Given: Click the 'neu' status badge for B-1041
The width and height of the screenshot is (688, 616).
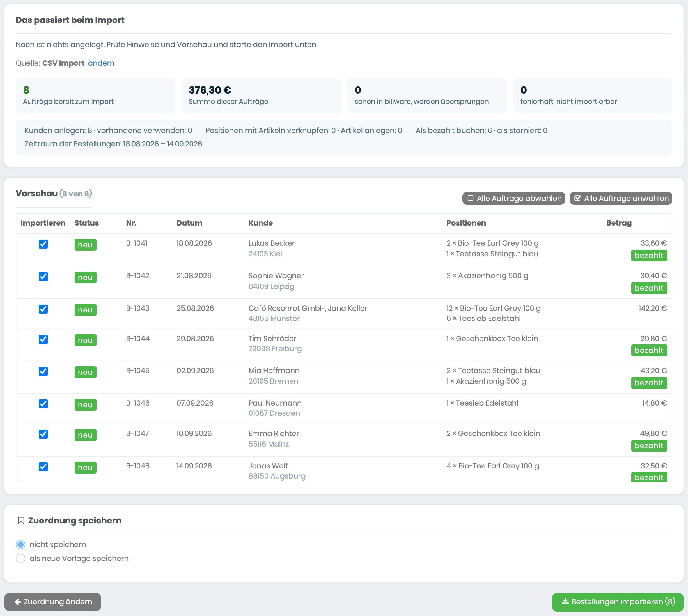Looking at the screenshot, I should coord(85,245).
